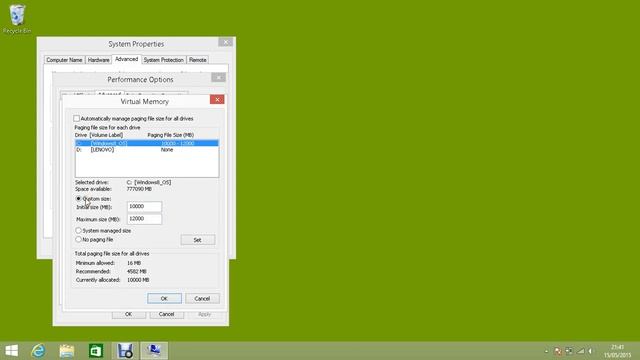Select the C: drive row
Image resolution: width=640 pixels, height=360 pixels.
147,143
